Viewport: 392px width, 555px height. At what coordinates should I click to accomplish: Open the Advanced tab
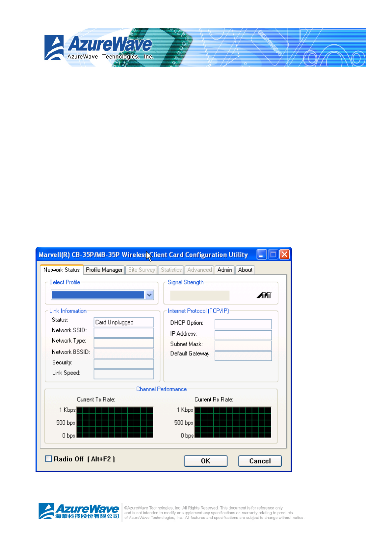point(199,270)
